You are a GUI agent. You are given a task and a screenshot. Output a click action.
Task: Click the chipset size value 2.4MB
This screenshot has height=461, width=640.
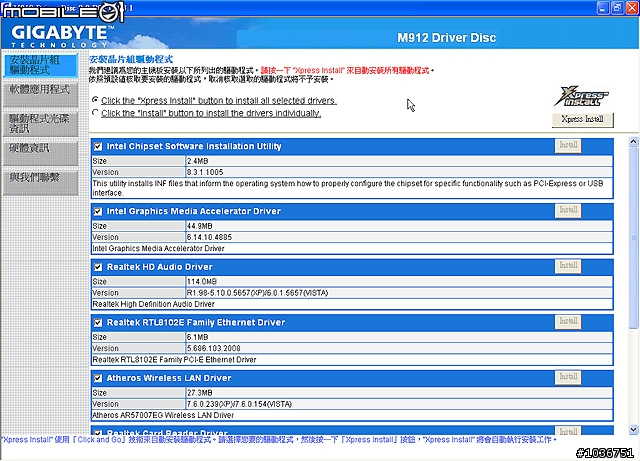point(198,161)
